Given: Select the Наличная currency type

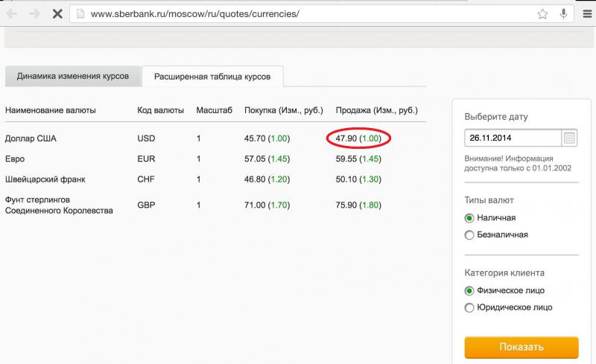Looking at the screenshot, I should (469, 218).
